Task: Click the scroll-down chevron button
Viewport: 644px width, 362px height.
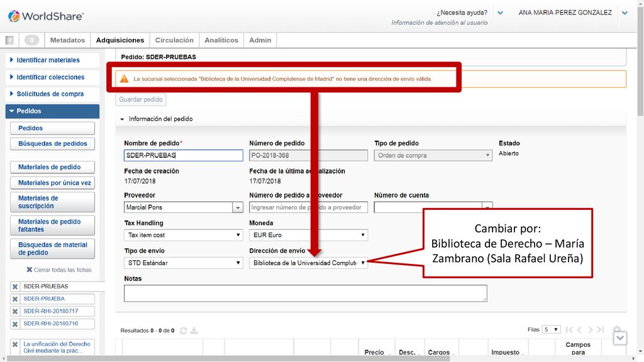Action: click(x=620, y=338)
